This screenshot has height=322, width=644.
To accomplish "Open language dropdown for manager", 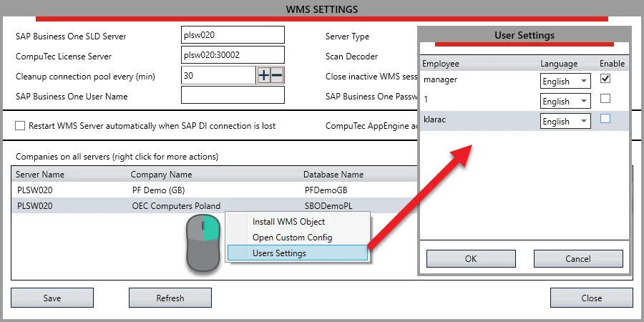I will [565, 82].
